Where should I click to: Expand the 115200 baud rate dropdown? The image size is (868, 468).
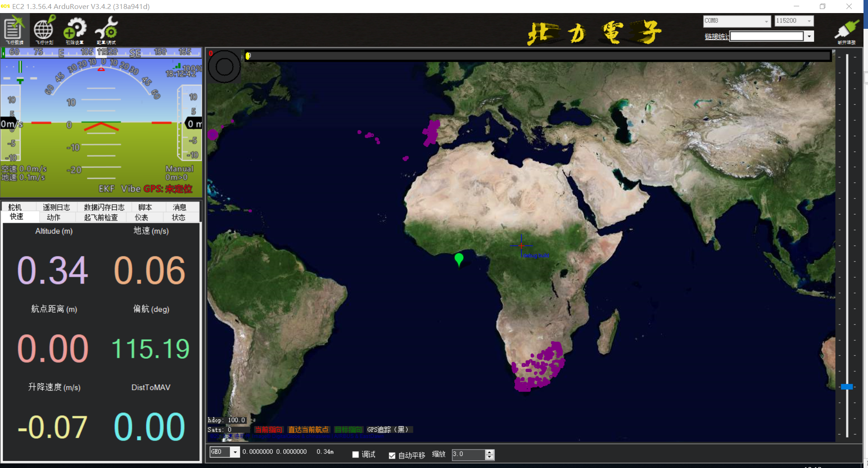pos(809,21)
